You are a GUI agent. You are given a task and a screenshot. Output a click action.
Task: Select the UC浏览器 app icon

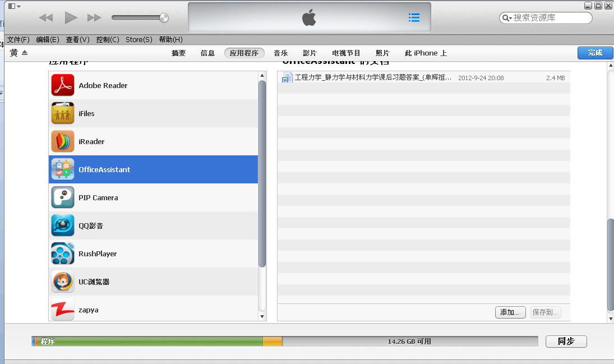[63, 282]
